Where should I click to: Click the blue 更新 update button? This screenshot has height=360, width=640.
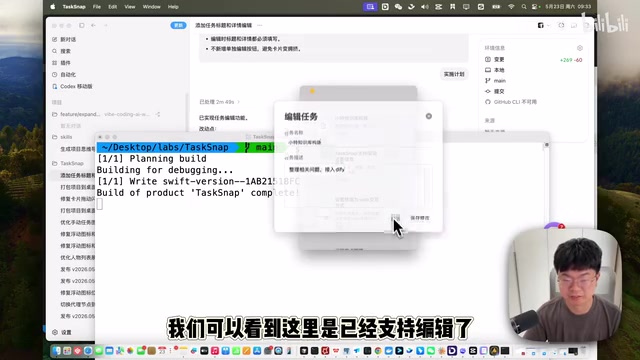tap(178, 25)
